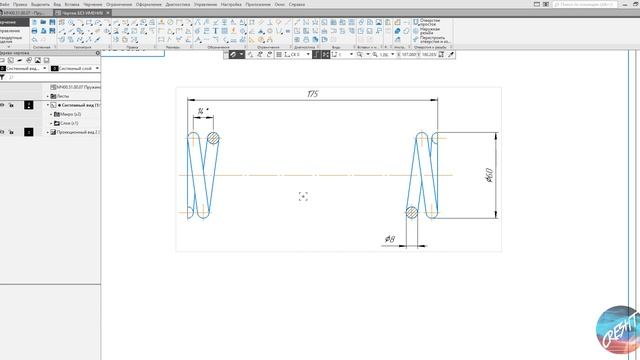Click the window layout icon beside the search box

[546, 4]
